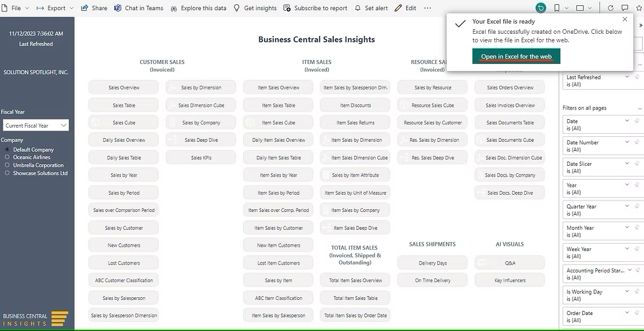Navigate to Sales by Resource
644x331 pixels.
pyautogui.click(x=433, y=87)
